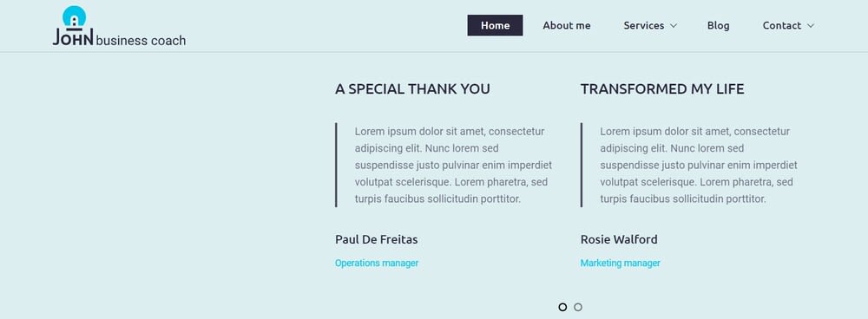Expand the Services dropdown chevron
This screenshot has width=868, height=319.
click(674, 25)
